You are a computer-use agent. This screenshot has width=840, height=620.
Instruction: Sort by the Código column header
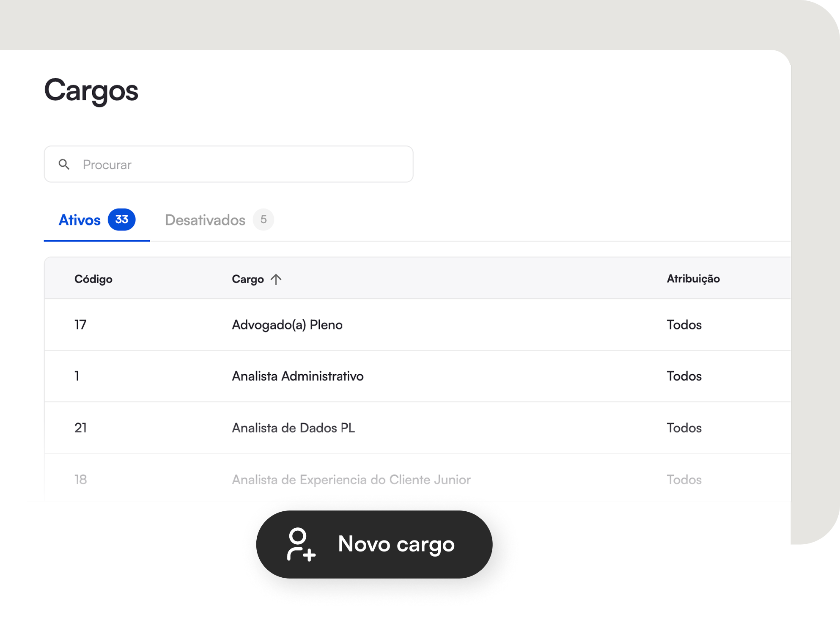click(x=93, y=279)
